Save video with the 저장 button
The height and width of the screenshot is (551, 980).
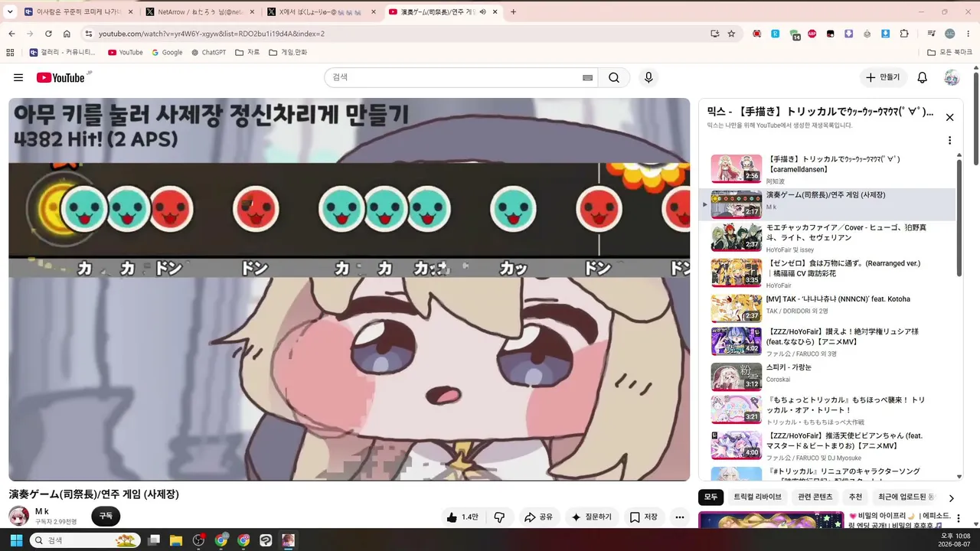644,517
